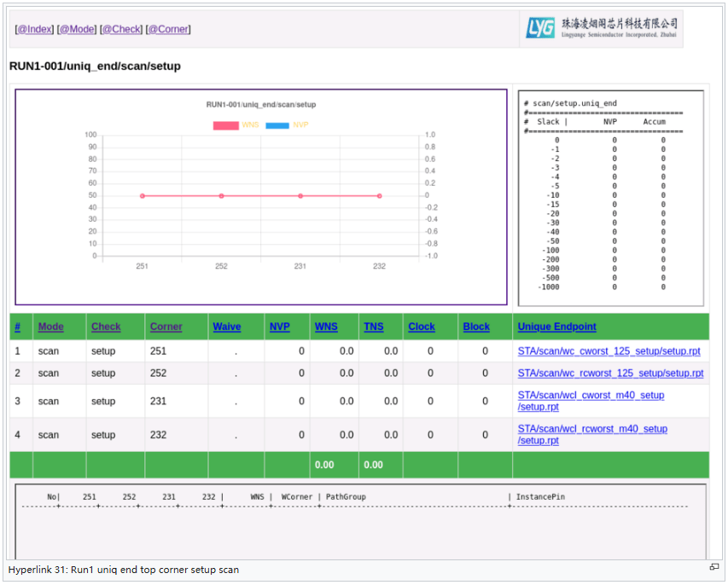Sort table by Waive column header
This screenshot has height=585, width=728.
226,327
